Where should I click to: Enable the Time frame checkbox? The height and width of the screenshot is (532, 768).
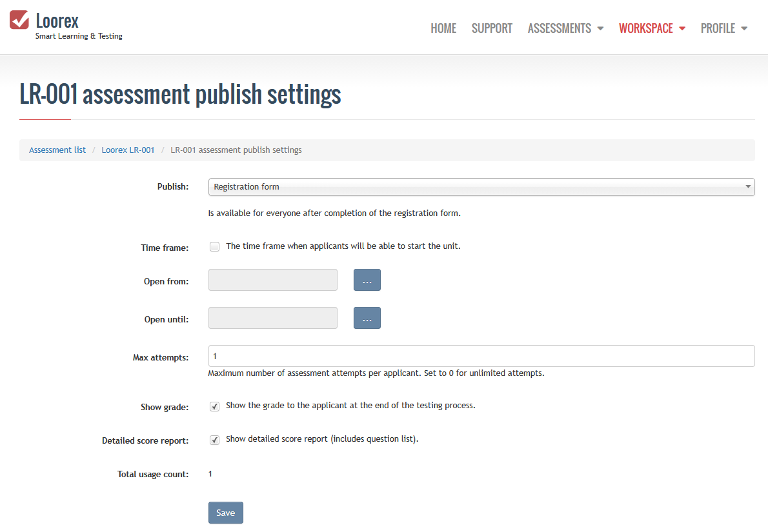214,247
